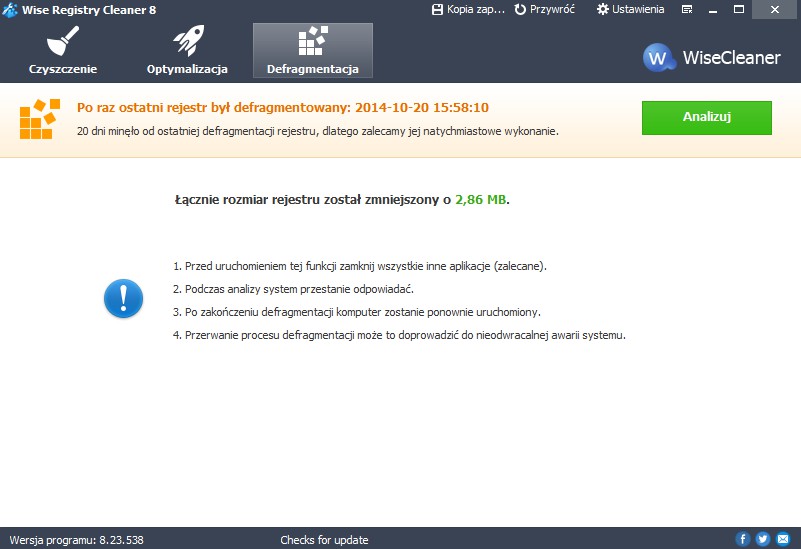Image resolution: width=801 pixels, height=549 pixels.
Task: Select the Defragmentacja tab
Action: tap(313, 51)
